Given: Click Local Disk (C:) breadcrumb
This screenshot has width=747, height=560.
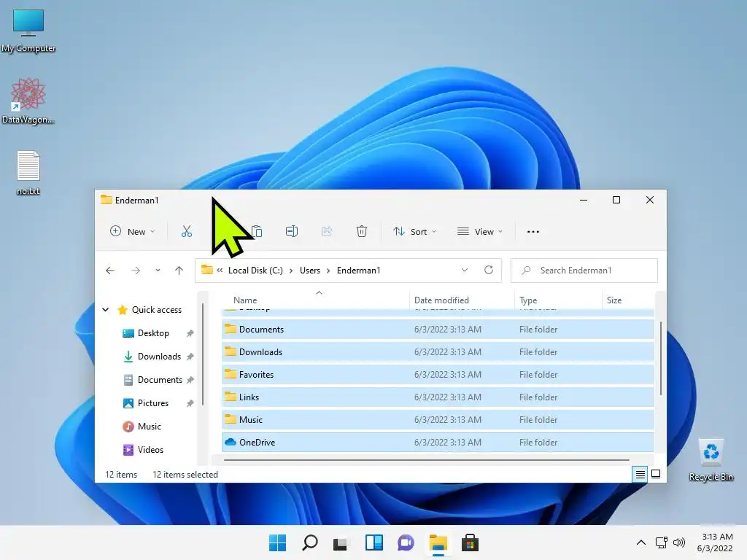Looking at the screenshot, I should [255, 271].
